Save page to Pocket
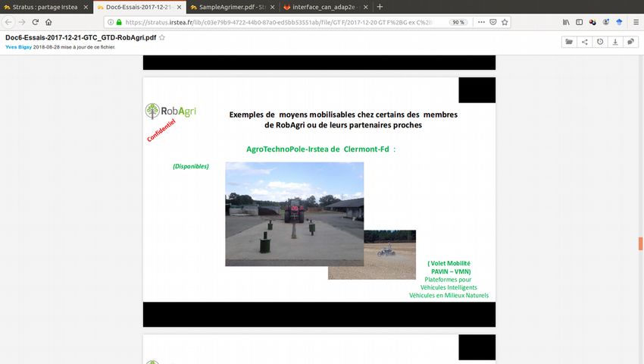This screenshot has height=364, width=644. point(493,22)
